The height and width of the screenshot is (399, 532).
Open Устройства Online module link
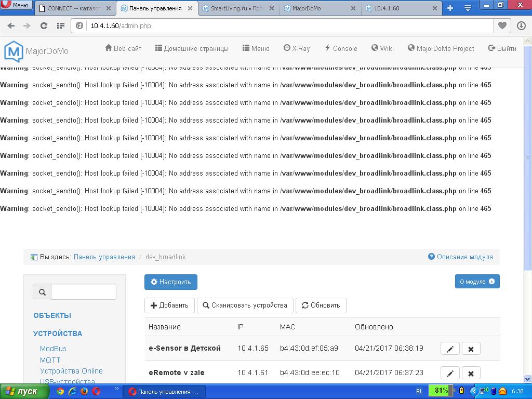click(71, 371)
